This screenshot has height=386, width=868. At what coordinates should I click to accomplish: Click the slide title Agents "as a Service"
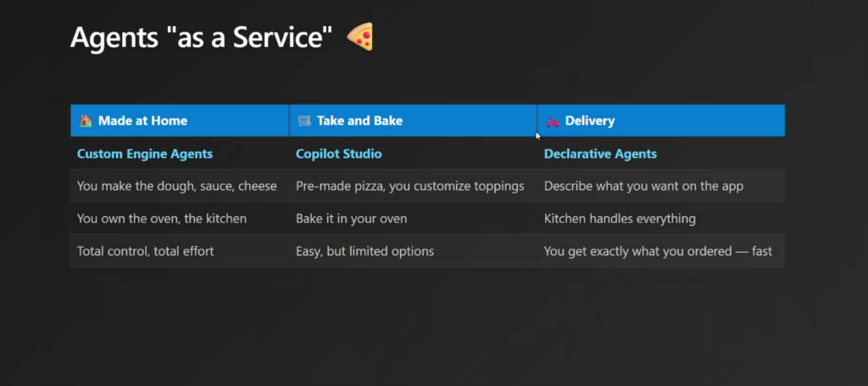click(201, 38)
